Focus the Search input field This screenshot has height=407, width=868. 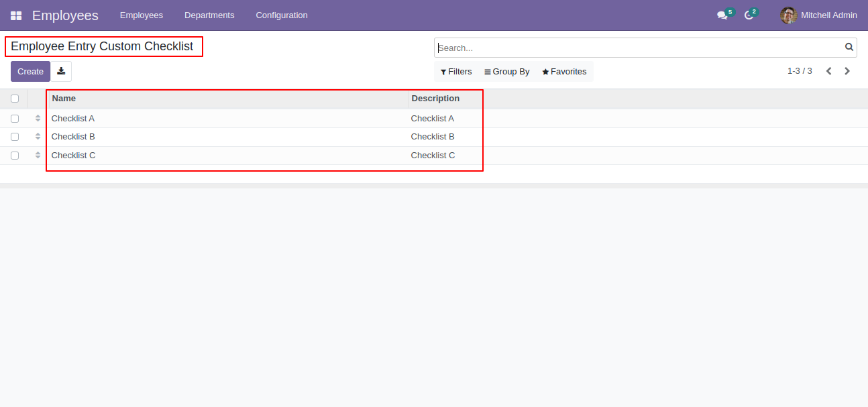point(639,48)
